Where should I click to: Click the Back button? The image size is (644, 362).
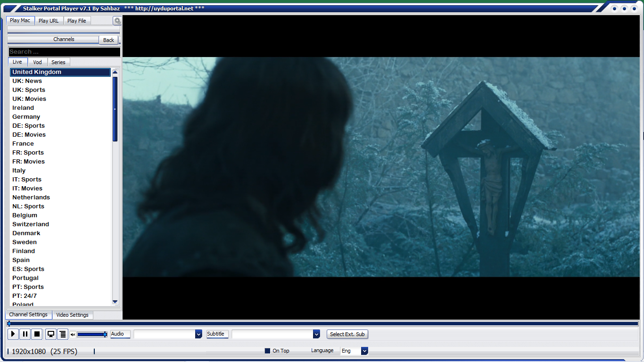(x=108, y=40)
